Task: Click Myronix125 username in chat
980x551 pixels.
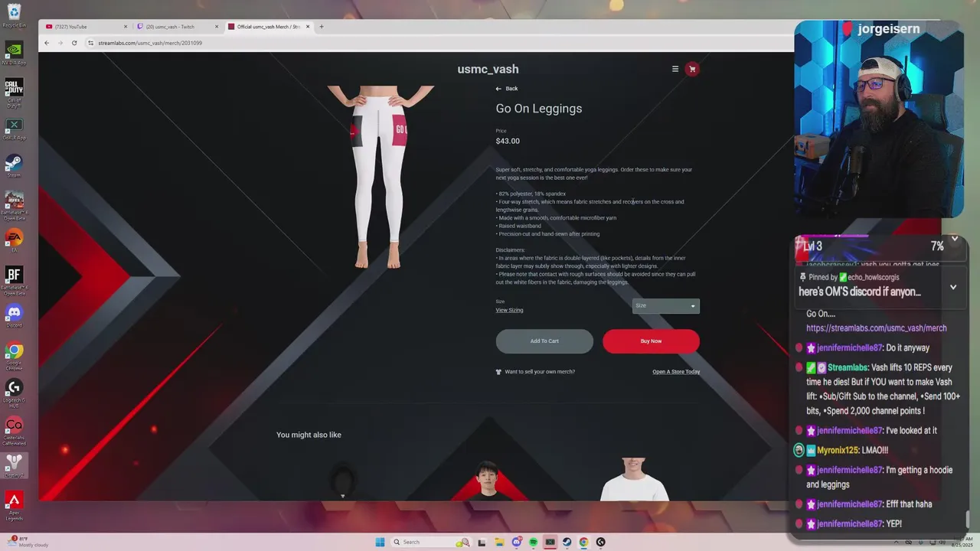Action: [838, 451]
